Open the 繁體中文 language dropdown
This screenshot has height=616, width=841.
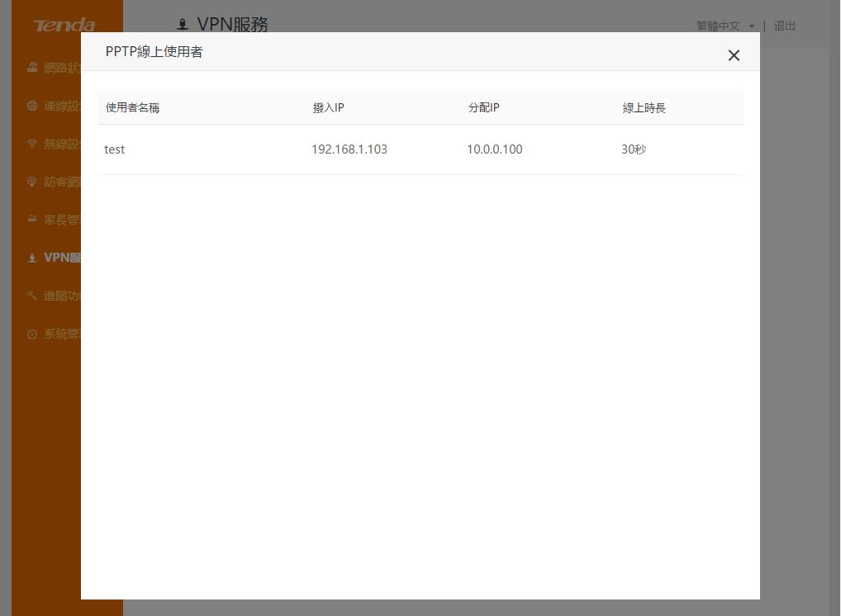point(725,26)
